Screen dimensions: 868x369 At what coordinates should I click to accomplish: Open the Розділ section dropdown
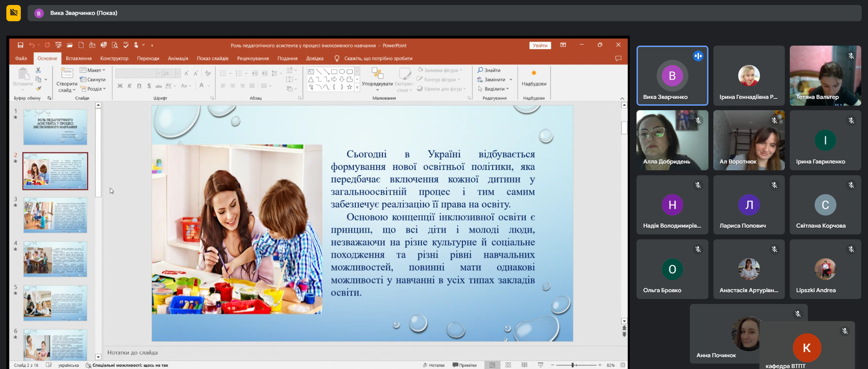coord(93,89)
